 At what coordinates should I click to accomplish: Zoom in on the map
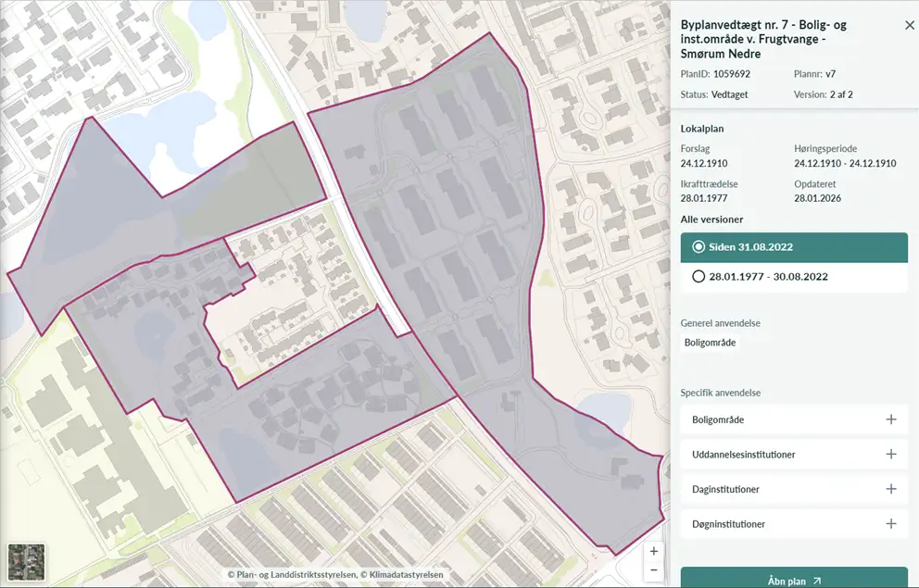[654, 551]
